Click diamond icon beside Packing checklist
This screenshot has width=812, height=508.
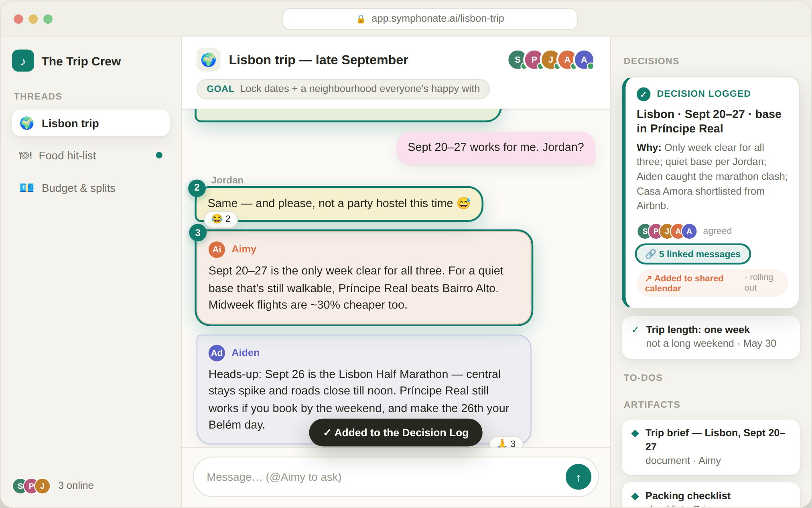(635, 496)
